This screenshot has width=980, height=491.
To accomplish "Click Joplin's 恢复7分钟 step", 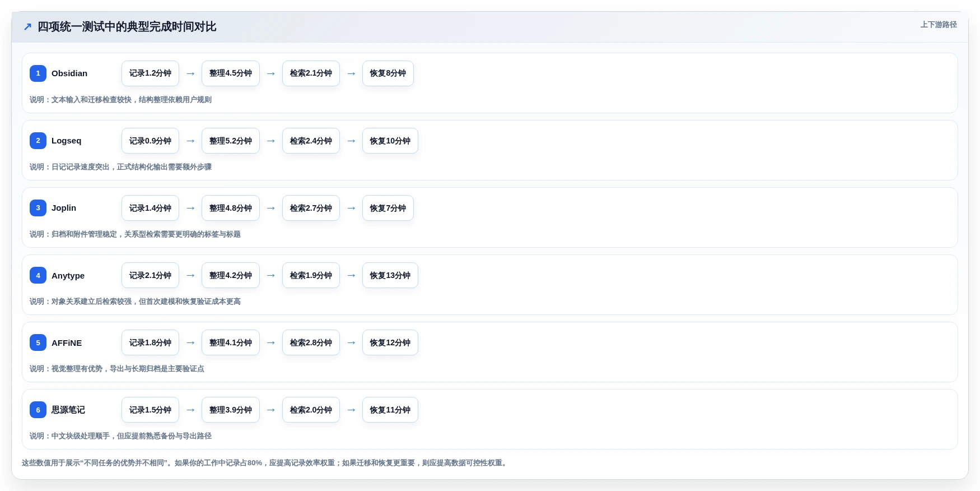I will click(388, 208).
